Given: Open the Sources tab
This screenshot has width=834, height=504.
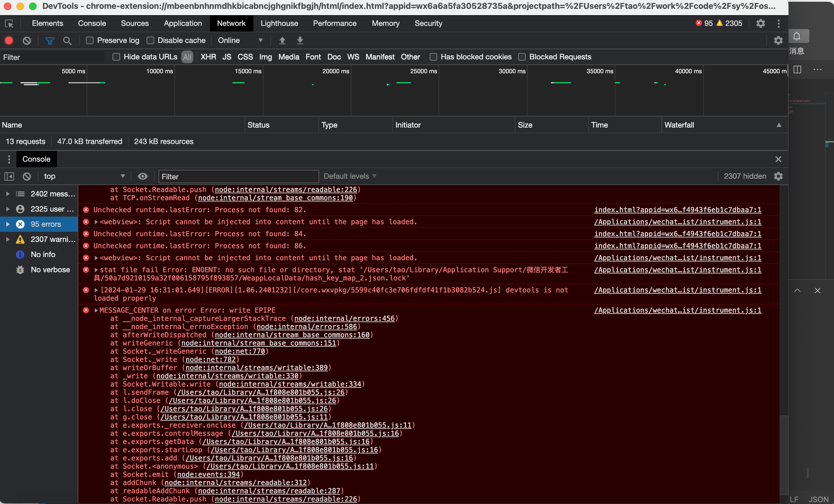Looking at the screenshot, I should click(135, 23).
